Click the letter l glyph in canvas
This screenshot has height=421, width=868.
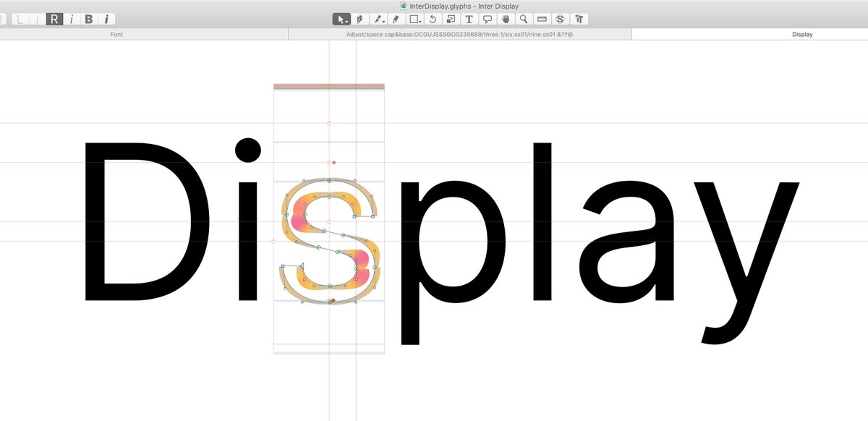point(542,221)
